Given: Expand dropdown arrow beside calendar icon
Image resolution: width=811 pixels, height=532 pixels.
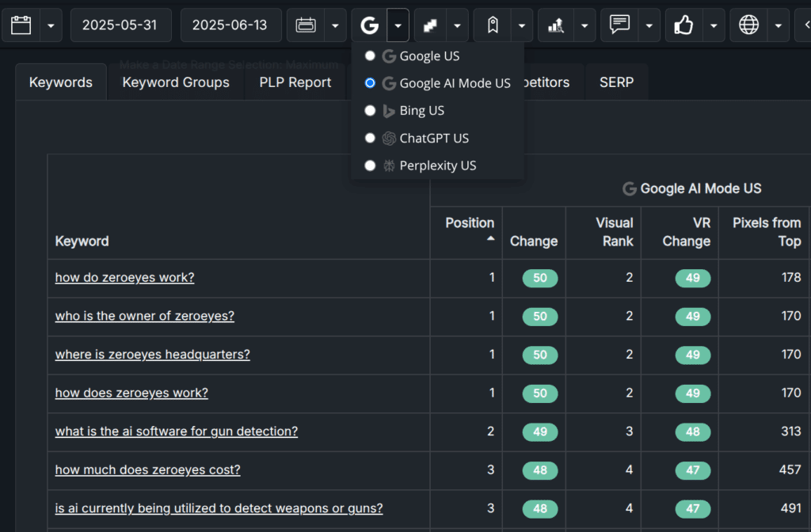Looking at the screenshot, I should pos(51,25).
